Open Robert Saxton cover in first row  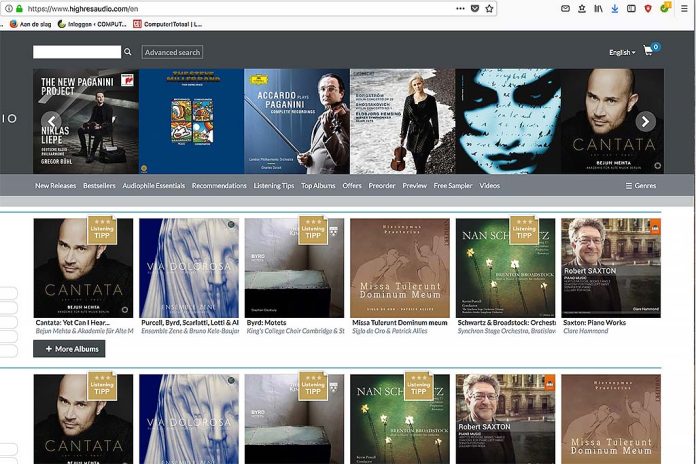(611, 268)
